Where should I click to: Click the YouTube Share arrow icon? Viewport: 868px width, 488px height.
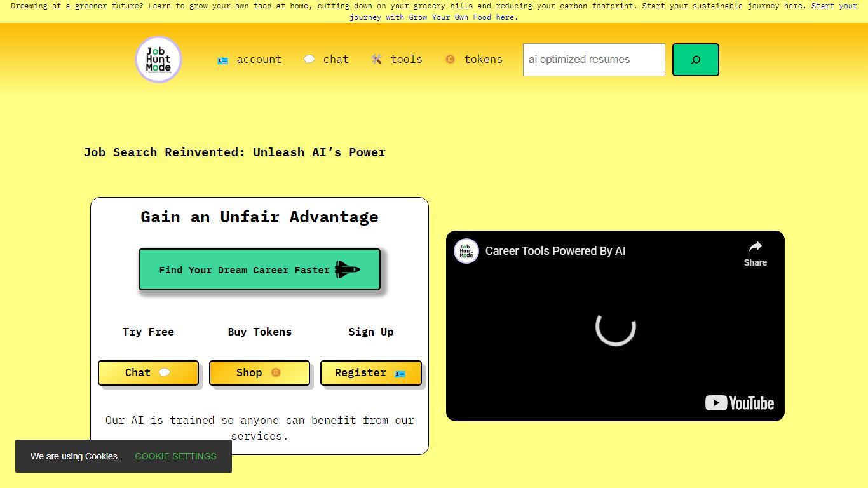pos(755,247)
